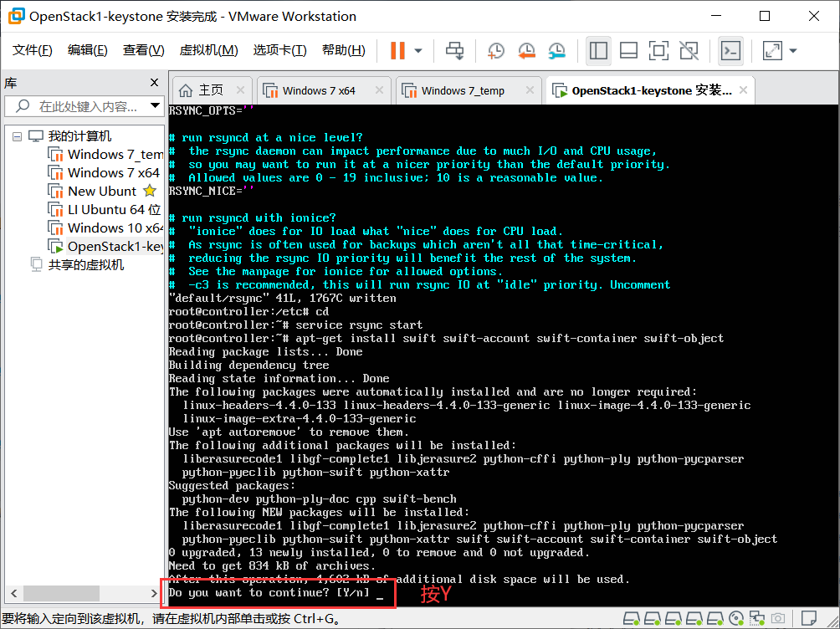Image resolution: width=840 pixels, height=629 pixels.
Task: Open the power options dropdown arrow
Action: pyautogui.click(x=418, y=51)
